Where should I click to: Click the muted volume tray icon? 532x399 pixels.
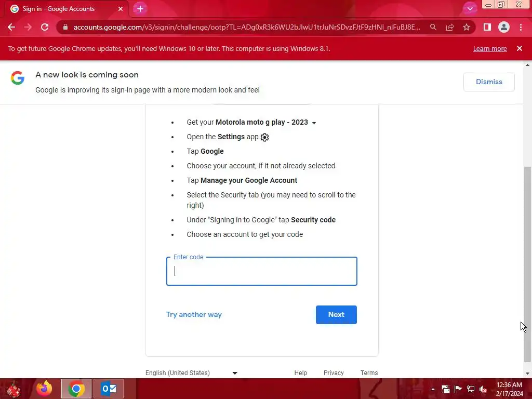(x=483, y=389)
